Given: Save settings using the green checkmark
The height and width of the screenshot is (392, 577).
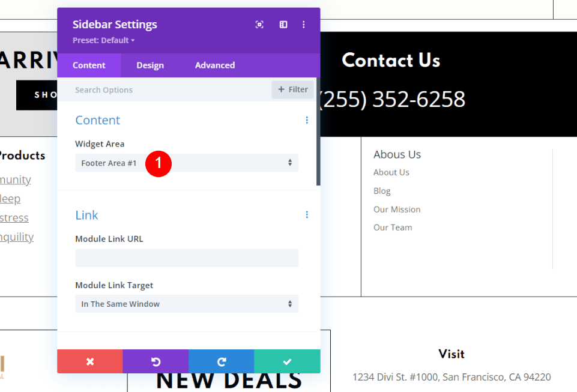Looking at the screenshot, I should (287, 361).
